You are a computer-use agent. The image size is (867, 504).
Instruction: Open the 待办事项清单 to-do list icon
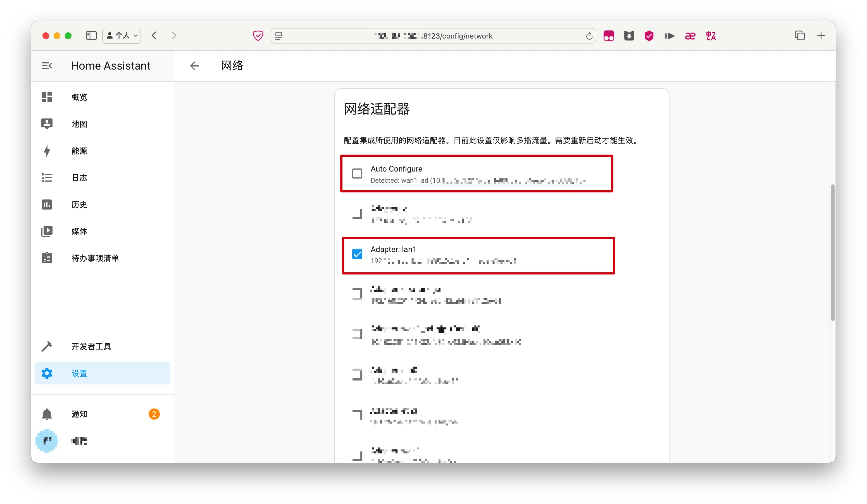click(x=47, y=258)
